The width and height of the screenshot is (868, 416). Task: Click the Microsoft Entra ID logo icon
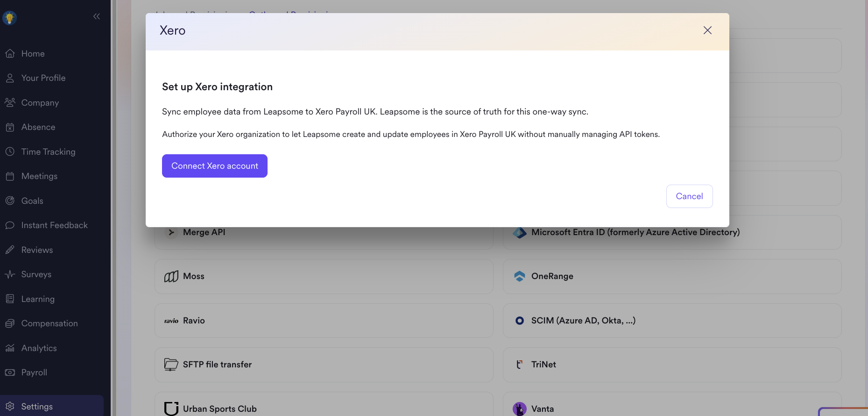point(520,232)
